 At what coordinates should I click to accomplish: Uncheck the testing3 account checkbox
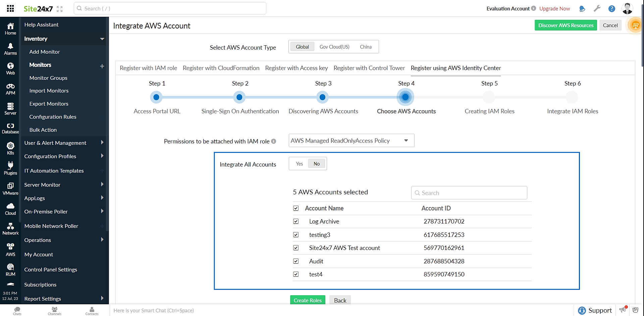point(296,235)
